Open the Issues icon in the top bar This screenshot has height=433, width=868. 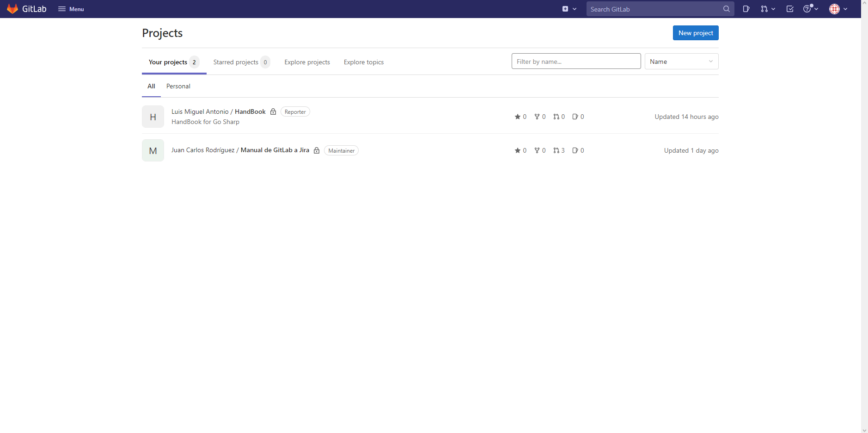[746, 9]
